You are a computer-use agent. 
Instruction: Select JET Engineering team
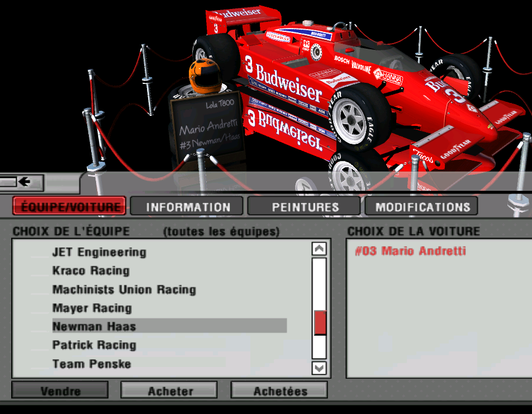(x=99, y=252)
